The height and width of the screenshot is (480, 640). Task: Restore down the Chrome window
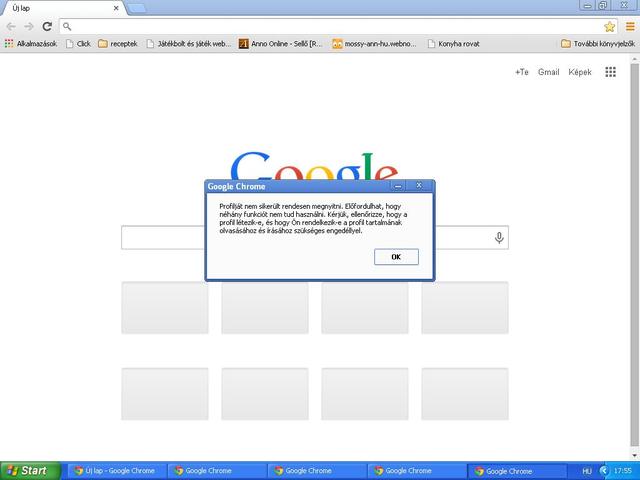tap(603, 5)
